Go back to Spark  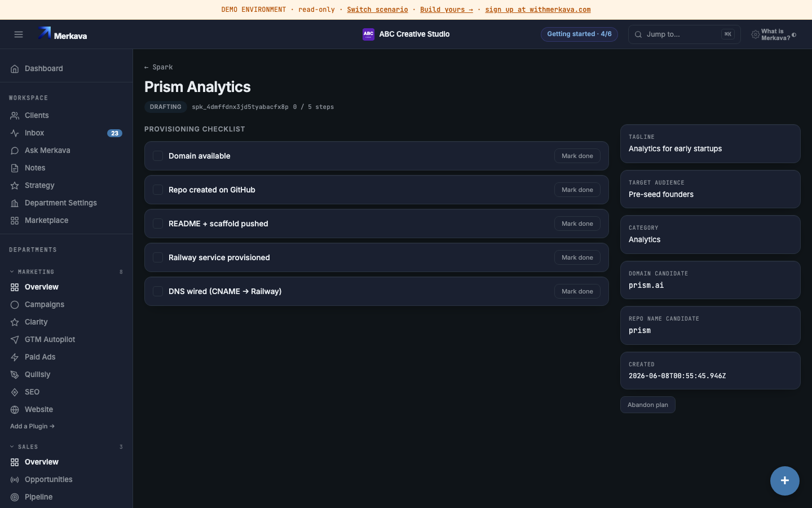(158, 67)
